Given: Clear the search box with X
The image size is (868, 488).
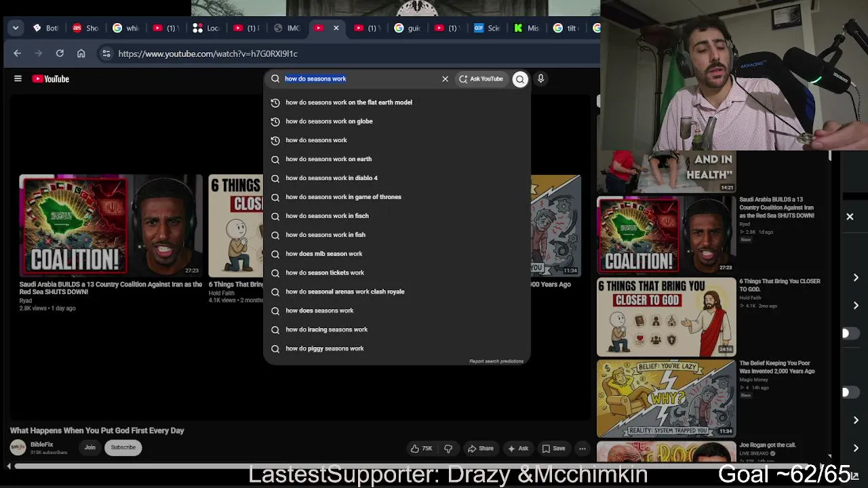Looking at the screenshot, I should 445,79.
